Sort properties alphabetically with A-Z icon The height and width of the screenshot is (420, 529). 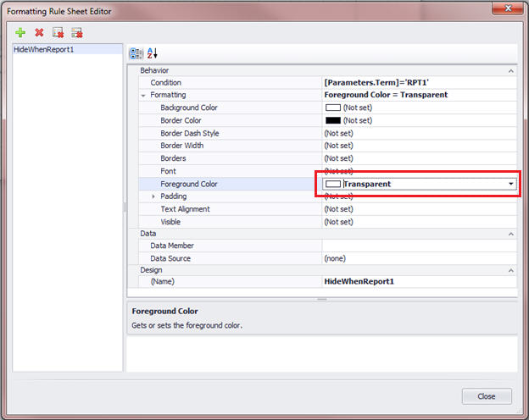pos(153,52)
